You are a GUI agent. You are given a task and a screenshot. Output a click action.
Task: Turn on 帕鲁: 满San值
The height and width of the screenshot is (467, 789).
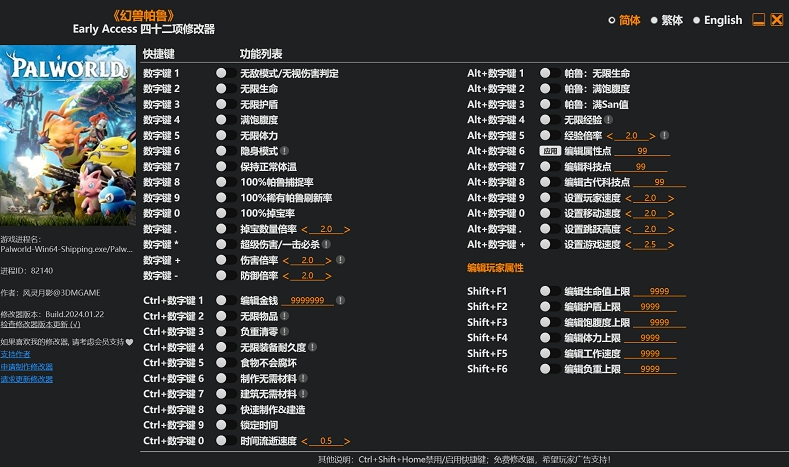click(x=550, y=104)
